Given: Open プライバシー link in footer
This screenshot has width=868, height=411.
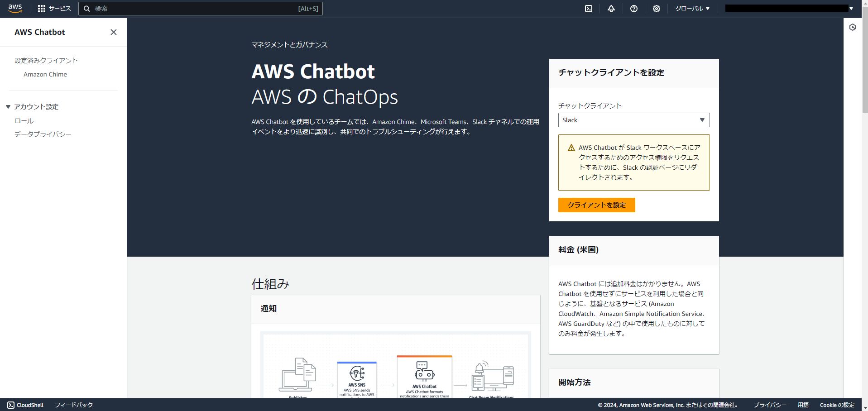Looking at the screenshot, I should coord(770,405).
